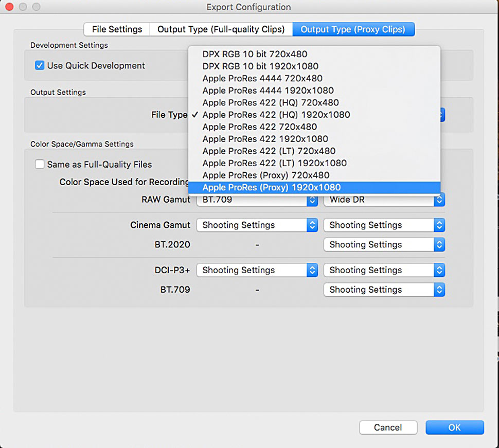499x448 pixels.
Task: Open DCI-P3+ left Shooting Settings dropdown
Action: (257, 270)
